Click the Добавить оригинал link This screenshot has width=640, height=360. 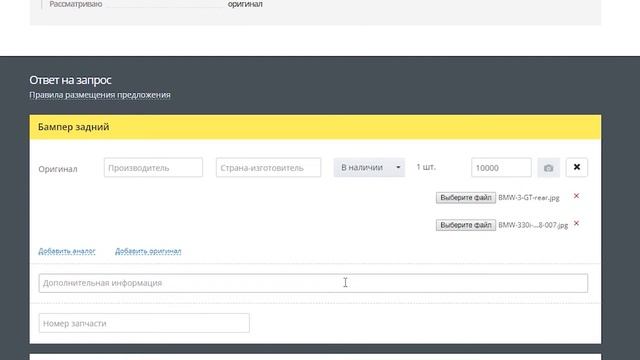[148, 251]
